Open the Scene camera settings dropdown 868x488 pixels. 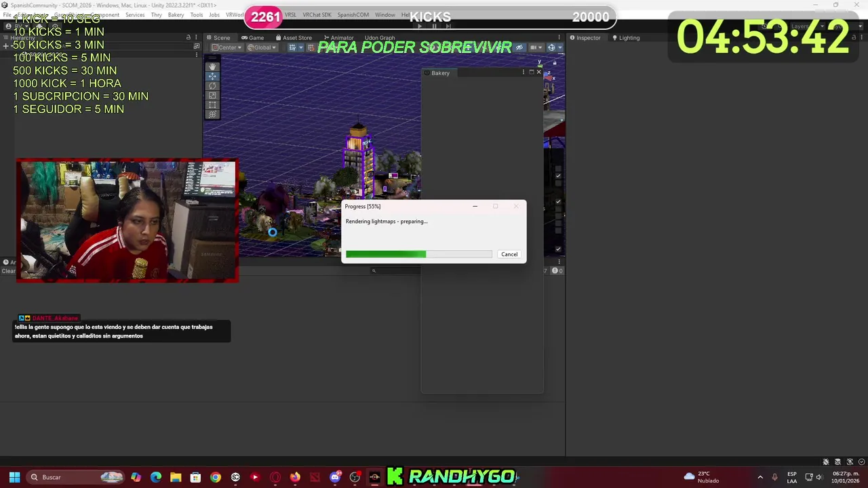(x=535, y=47)
